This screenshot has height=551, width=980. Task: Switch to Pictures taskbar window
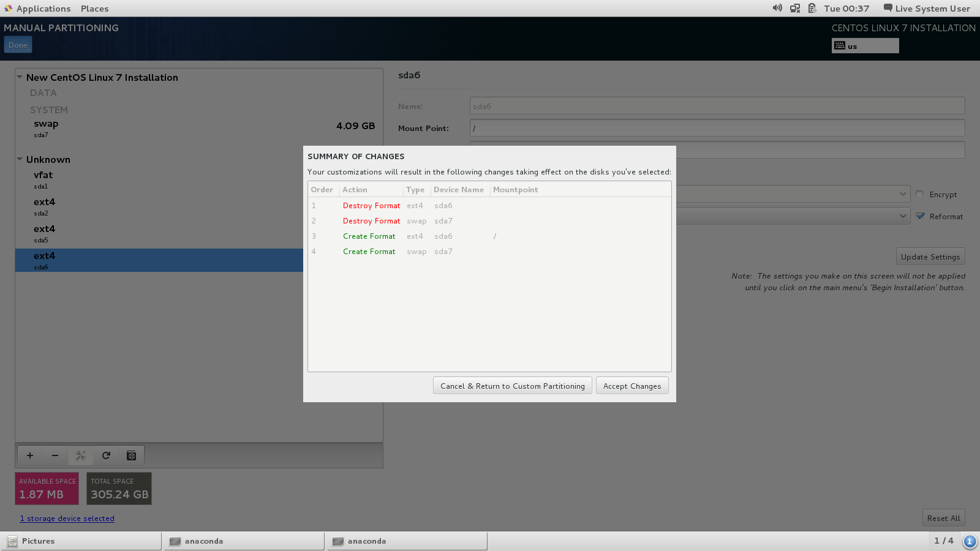[x=81, y=541]
